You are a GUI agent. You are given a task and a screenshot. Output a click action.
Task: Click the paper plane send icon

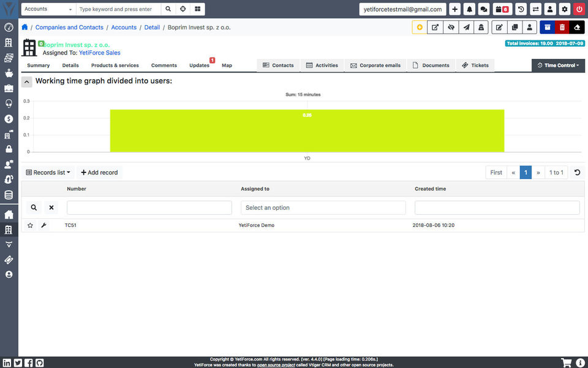coord(466,28)
